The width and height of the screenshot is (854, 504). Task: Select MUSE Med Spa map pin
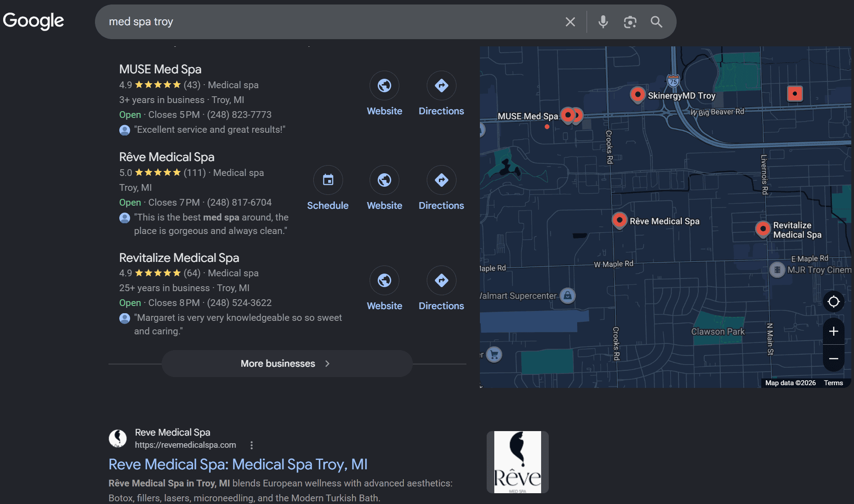(568, 116)
